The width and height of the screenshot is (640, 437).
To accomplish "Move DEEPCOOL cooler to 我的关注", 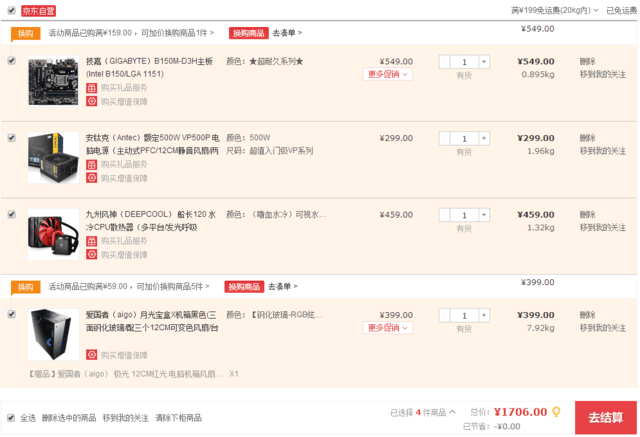I will coord(603,228).
